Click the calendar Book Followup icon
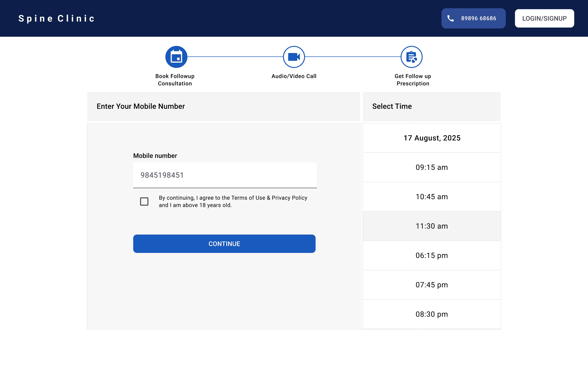588x375 pixels. [176, 57]
